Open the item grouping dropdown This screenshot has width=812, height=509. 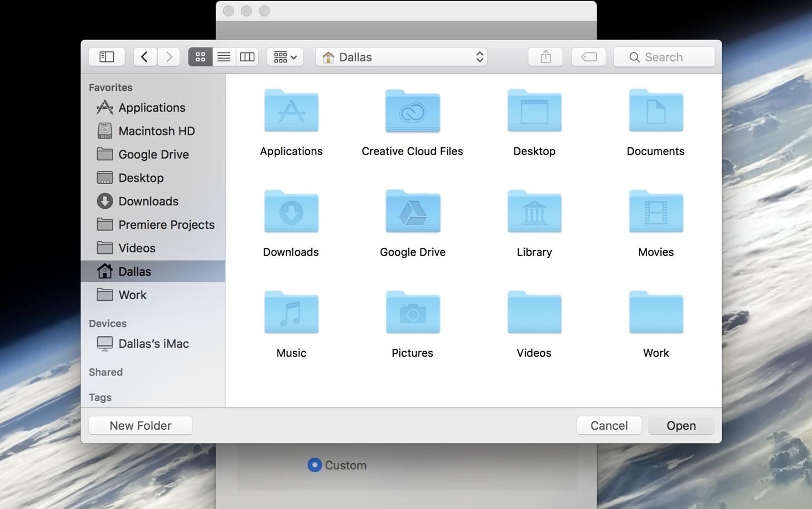(x=284, y=56)
